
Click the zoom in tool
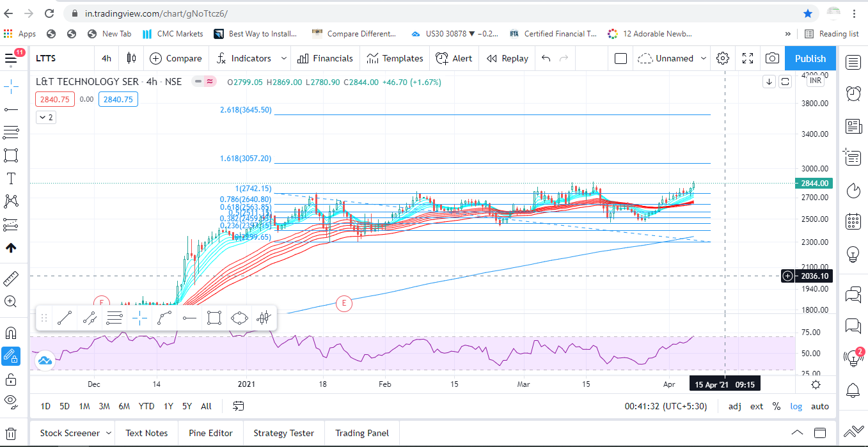11,301
